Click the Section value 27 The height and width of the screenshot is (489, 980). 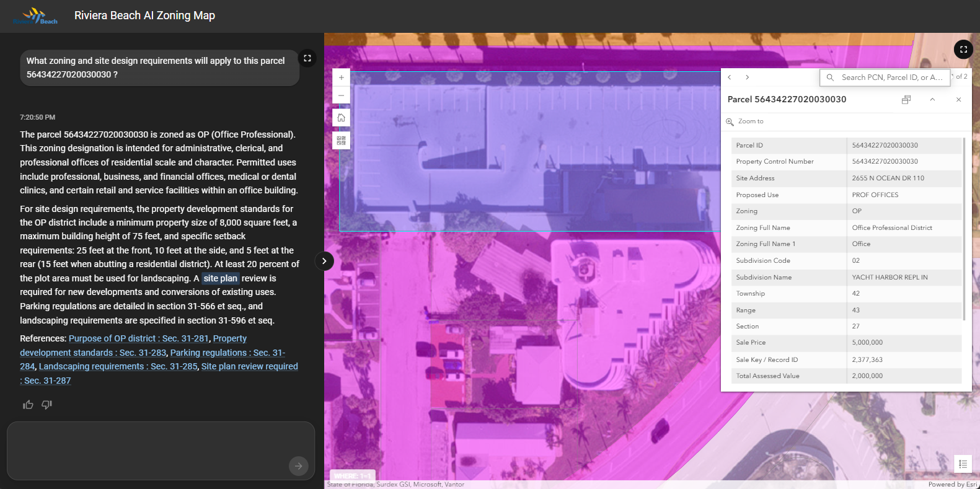click(855, 327)
